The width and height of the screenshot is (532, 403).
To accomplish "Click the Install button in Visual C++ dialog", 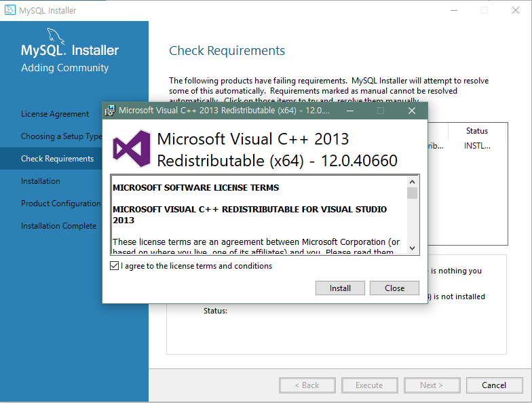I will point(340,288).
